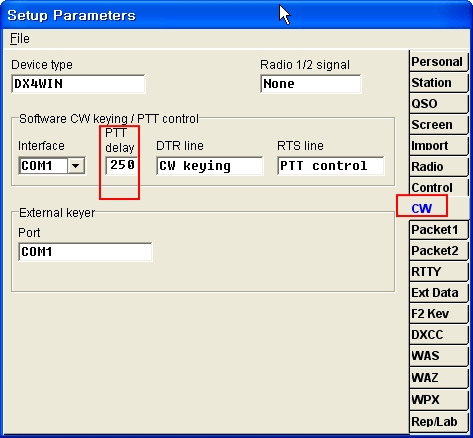Open the WAS tab
473x438 pixels.
coord(438,356)
